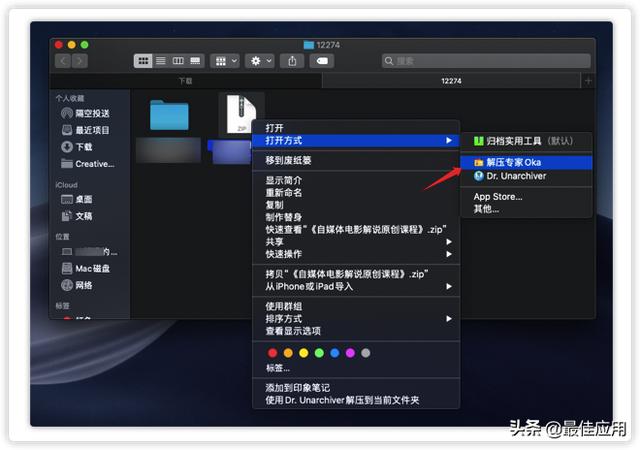Expand the 排序方式 submenu
The width and height of the screenshot is (640, 450).
356,319
